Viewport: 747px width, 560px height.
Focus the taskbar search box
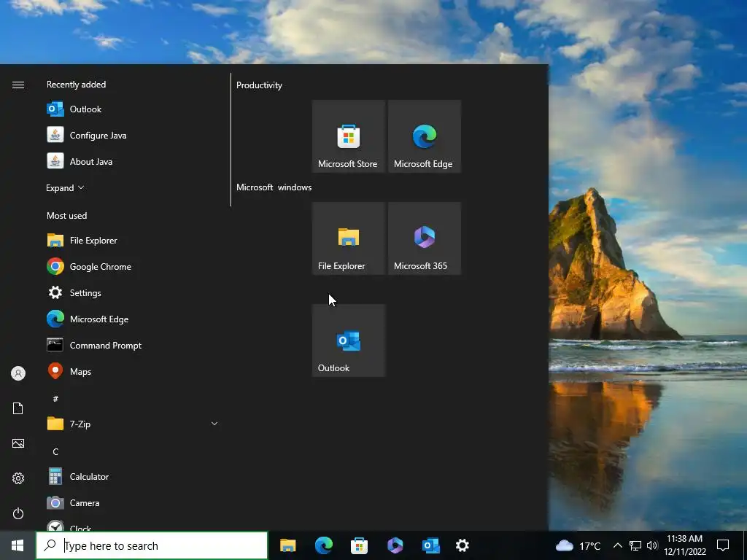click(152, 545)
